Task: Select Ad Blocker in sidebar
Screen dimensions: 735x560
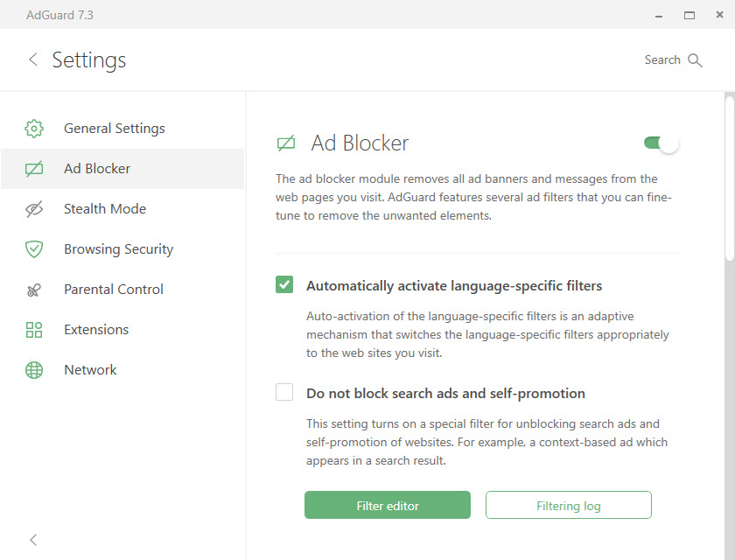Action: pyautogui.click(x=122, y=169)
